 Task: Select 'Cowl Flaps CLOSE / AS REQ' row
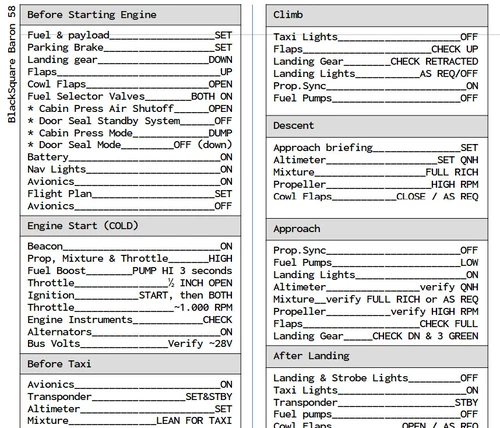376,197
